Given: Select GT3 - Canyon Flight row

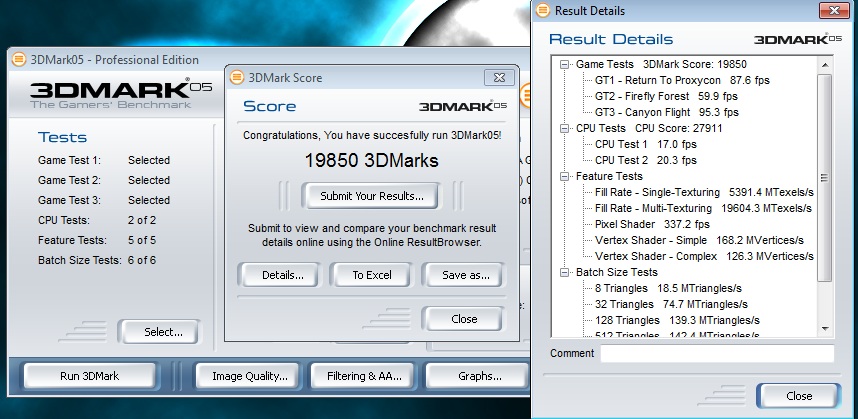Looking at the screenshot, I should tap(666, 112).
